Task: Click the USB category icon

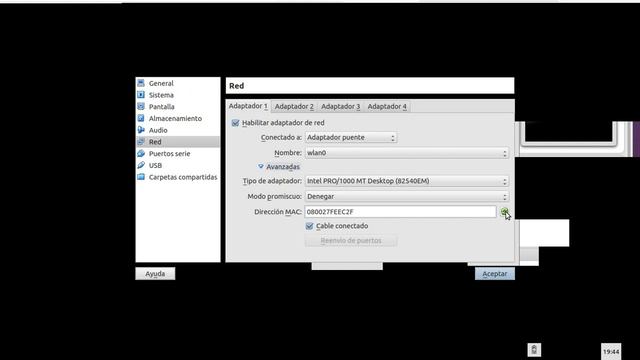Action: (141, 165)
